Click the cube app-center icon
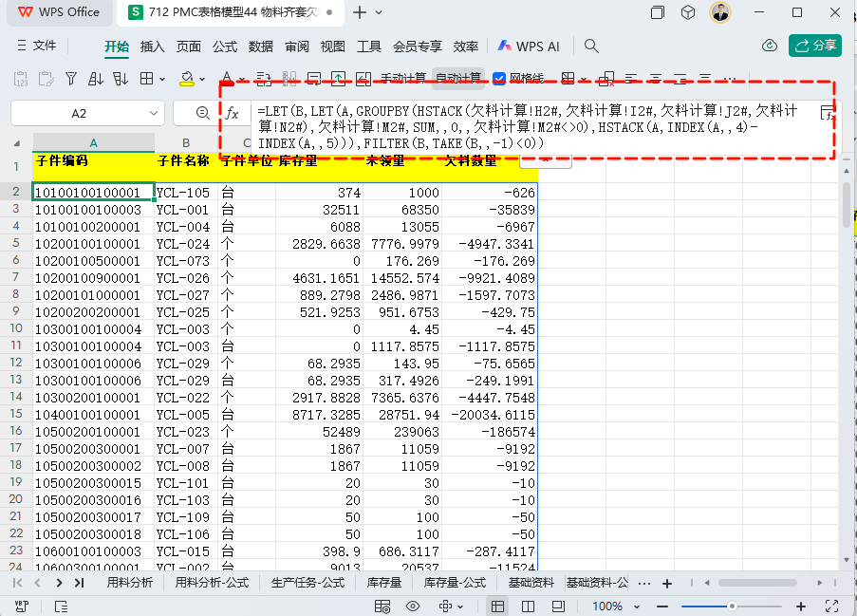The image size is (857, 616). pos(688,12)
